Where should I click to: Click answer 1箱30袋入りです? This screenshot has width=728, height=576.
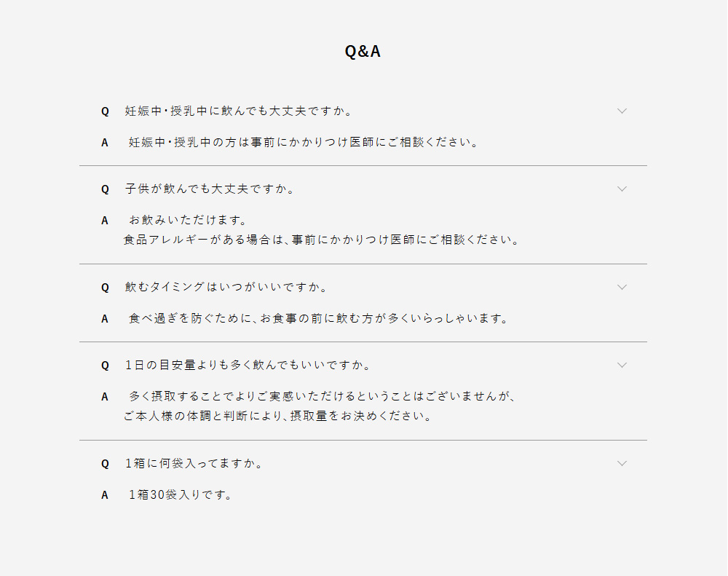point(180,495)
